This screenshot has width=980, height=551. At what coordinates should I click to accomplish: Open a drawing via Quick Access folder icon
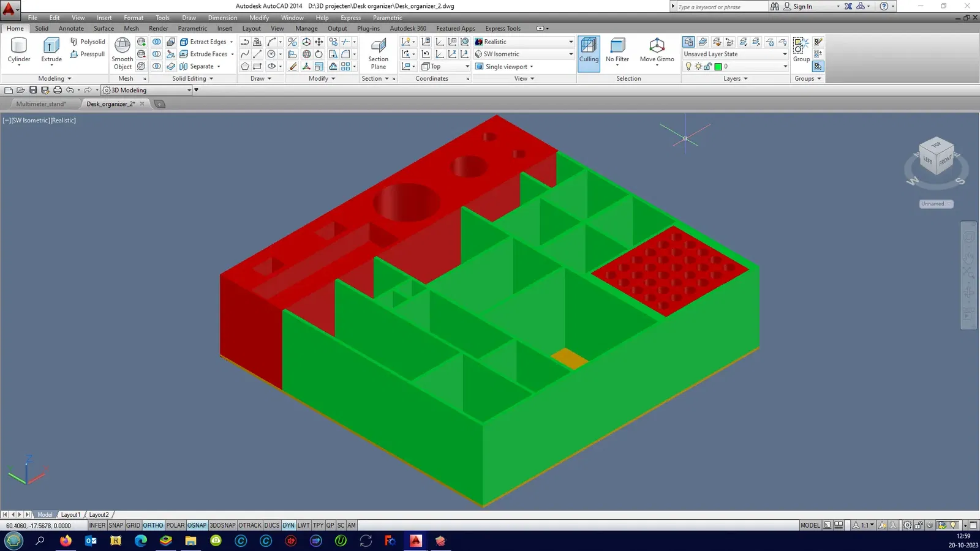21,90
